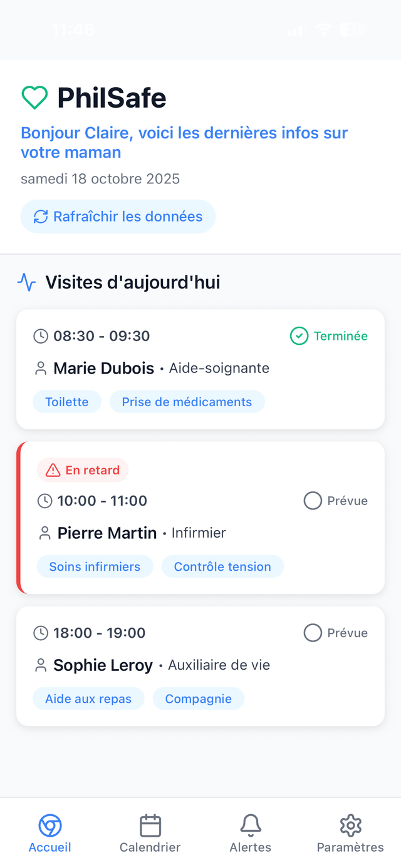401x868 pixels.
Task: Mark Pierre Martin's visit circle as done
Action: point(312,501)
